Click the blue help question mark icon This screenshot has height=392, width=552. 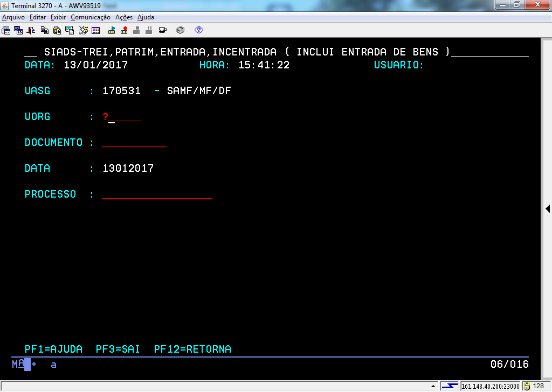199,30
